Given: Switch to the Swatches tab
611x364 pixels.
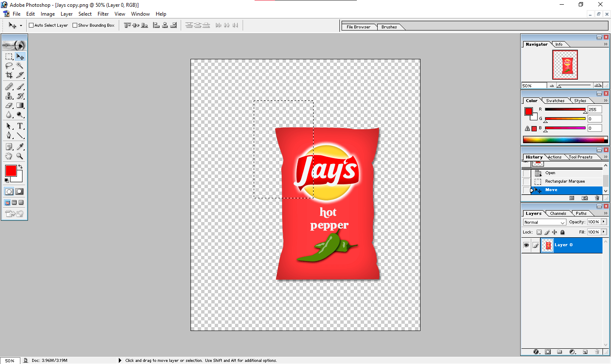Looking at the screenshot, I should point(555,101).
